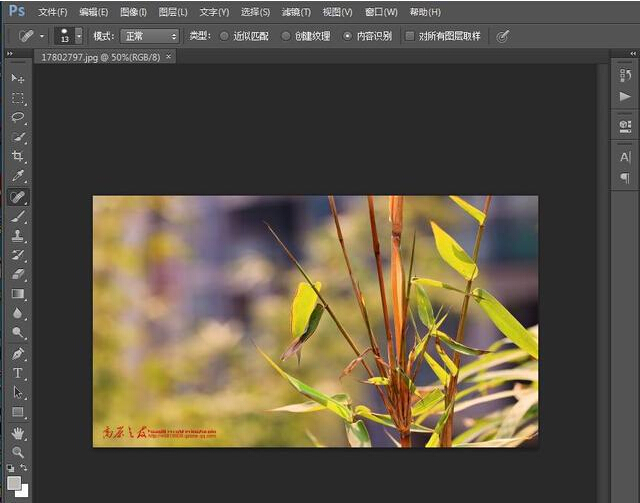
Task: Select the Brush tool
Action: 18,217
